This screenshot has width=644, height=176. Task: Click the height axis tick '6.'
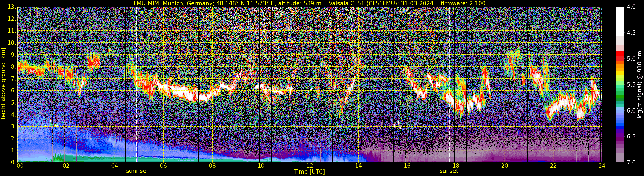13,91
